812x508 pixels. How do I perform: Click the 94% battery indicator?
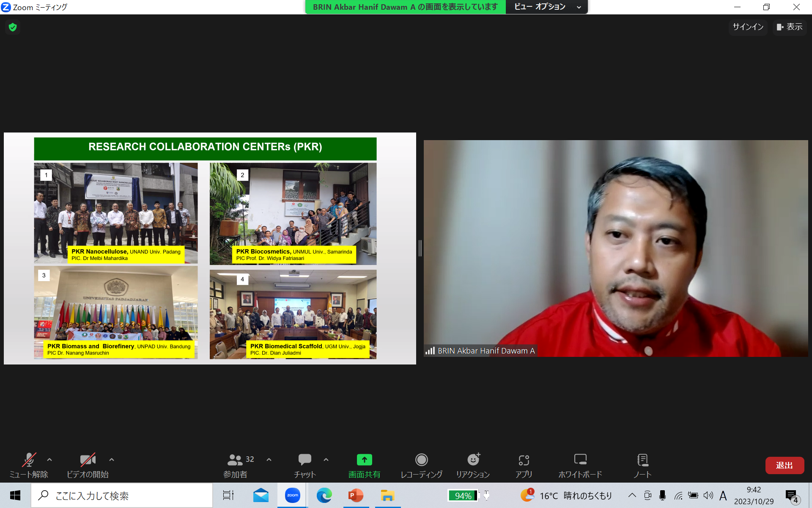(464, 495)
